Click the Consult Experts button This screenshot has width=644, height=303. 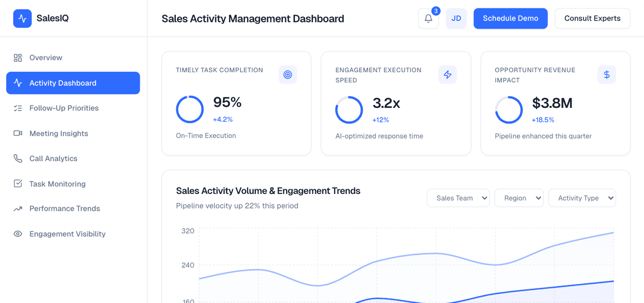click(592, 19)
